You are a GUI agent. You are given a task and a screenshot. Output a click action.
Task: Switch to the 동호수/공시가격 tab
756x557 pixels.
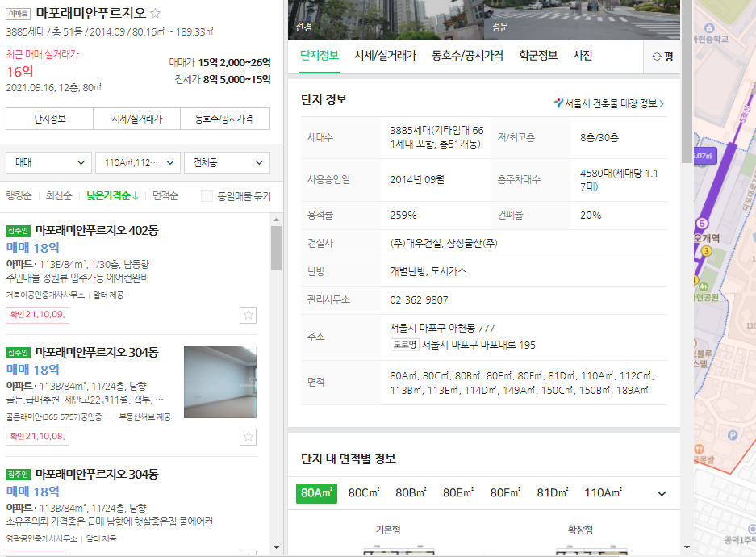tap(467, 56)
